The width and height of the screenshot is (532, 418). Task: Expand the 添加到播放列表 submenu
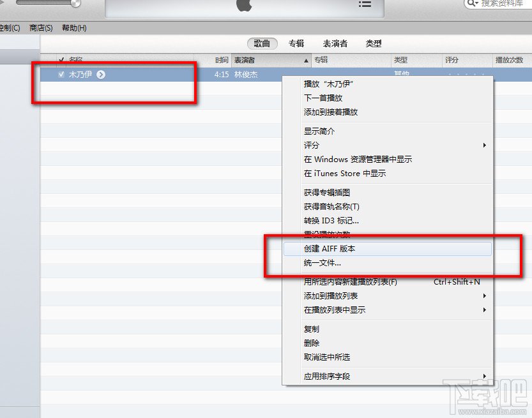[x=485, y=296]
